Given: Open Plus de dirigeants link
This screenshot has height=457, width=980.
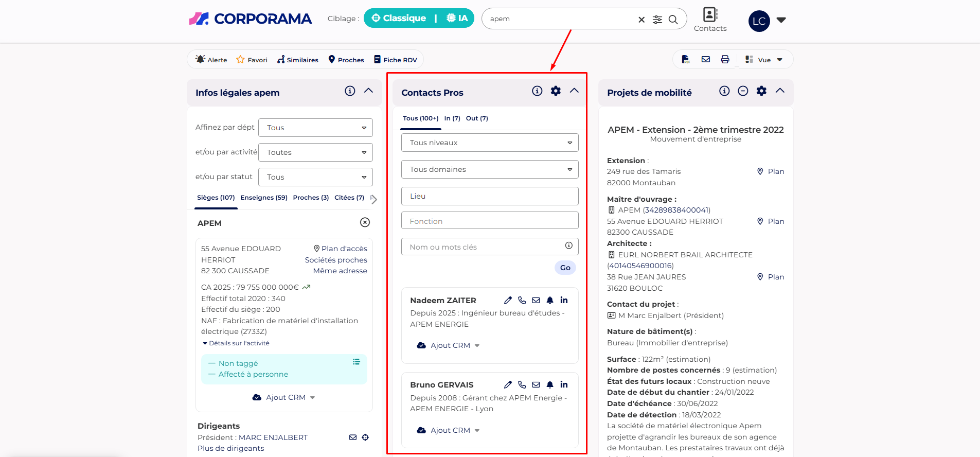Looking at the screenshot, I should click(x=230, y=448).
